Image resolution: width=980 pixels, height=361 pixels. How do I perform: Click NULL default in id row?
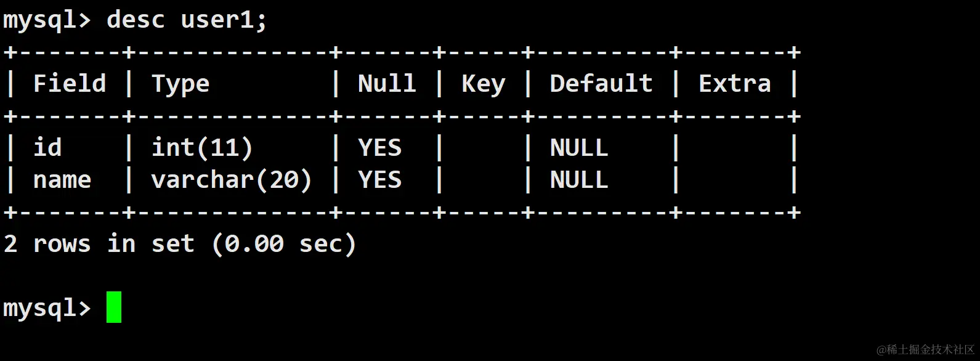tap(578, 148)
